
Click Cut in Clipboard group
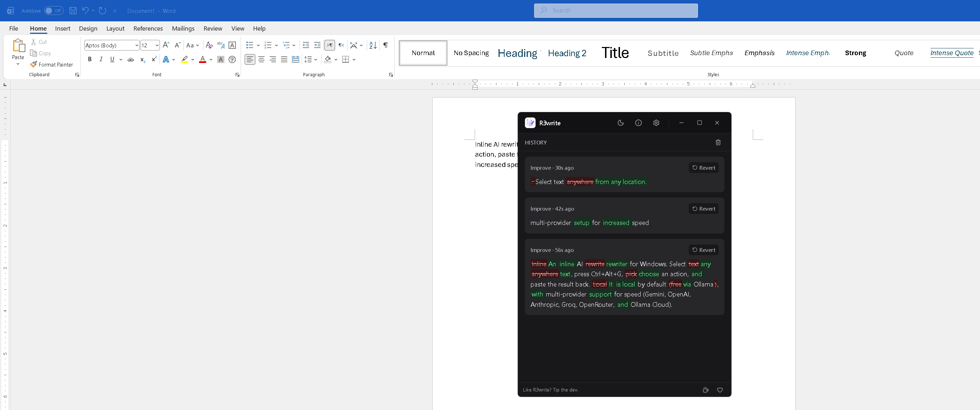click(39, 42)
